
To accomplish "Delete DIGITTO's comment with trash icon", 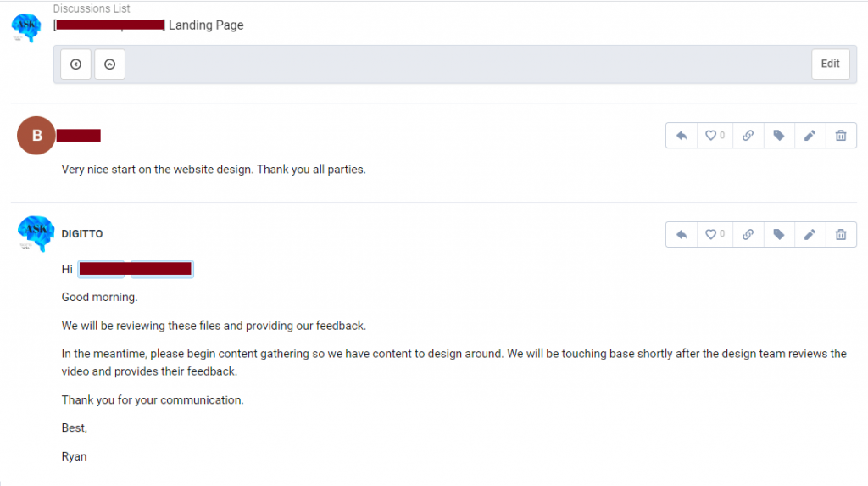I will tap(841, 234).
